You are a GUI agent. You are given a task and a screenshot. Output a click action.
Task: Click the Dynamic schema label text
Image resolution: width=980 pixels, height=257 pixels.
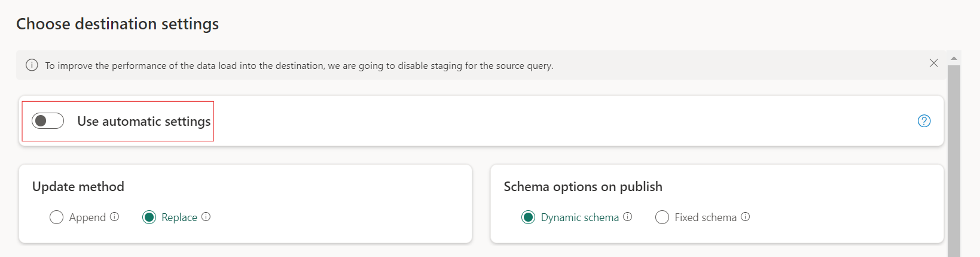[x=580, y=217]
